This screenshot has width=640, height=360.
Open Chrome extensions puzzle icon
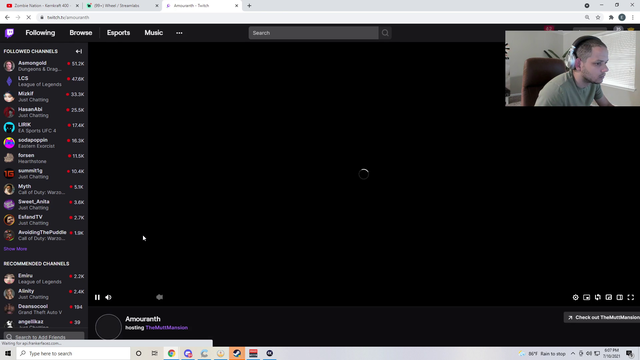pos(611,18)
